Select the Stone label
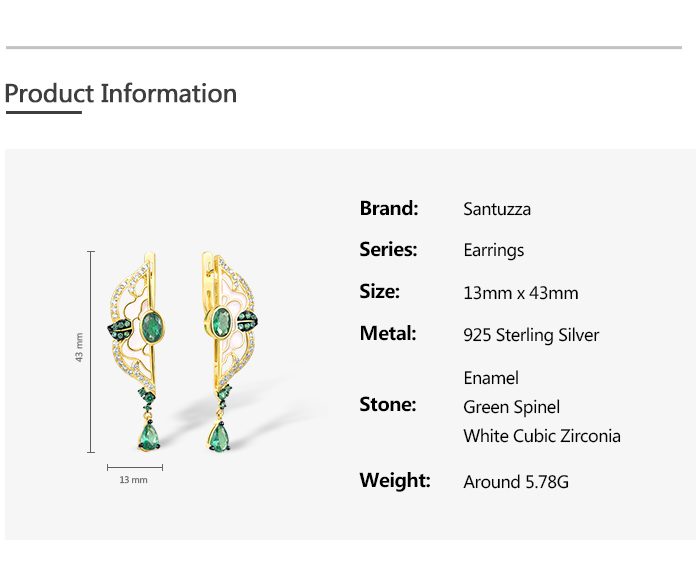The width and height of the screenshot is (700, 588). [x=388, y=405]
